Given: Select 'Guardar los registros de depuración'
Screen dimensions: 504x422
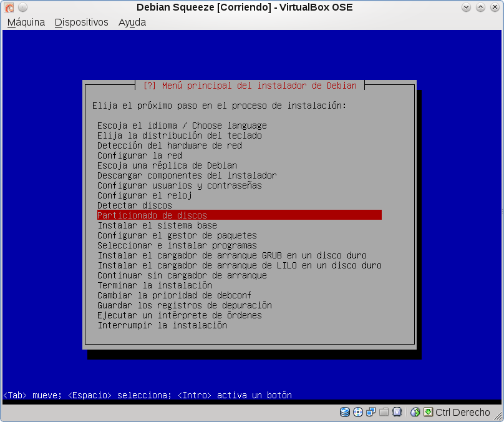Looking at the screenshot, I should point(185,305).
